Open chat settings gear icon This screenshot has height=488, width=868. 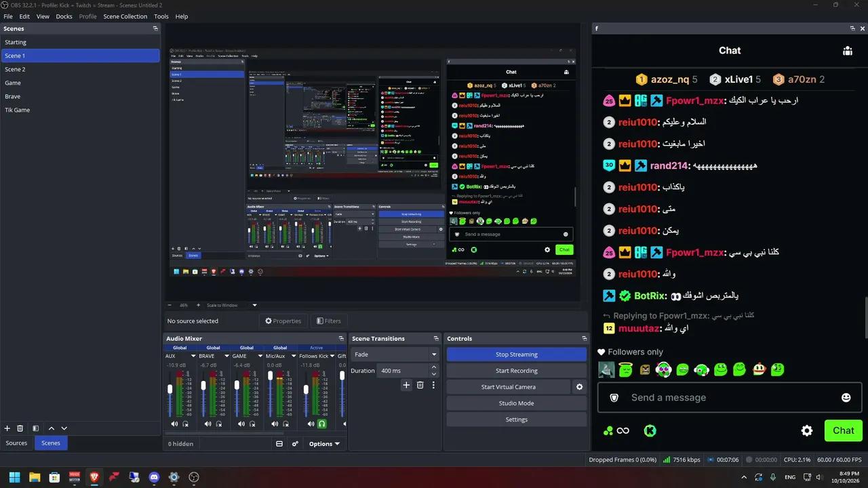coord(807,430)
